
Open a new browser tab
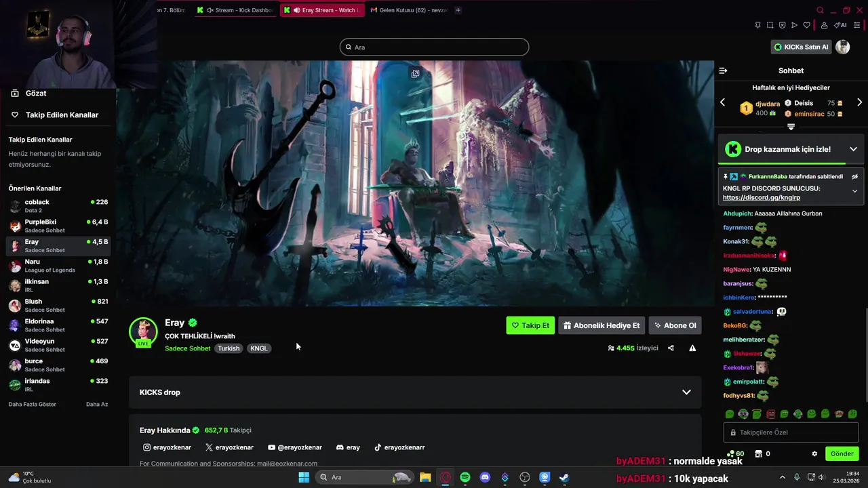click(458, 10)
